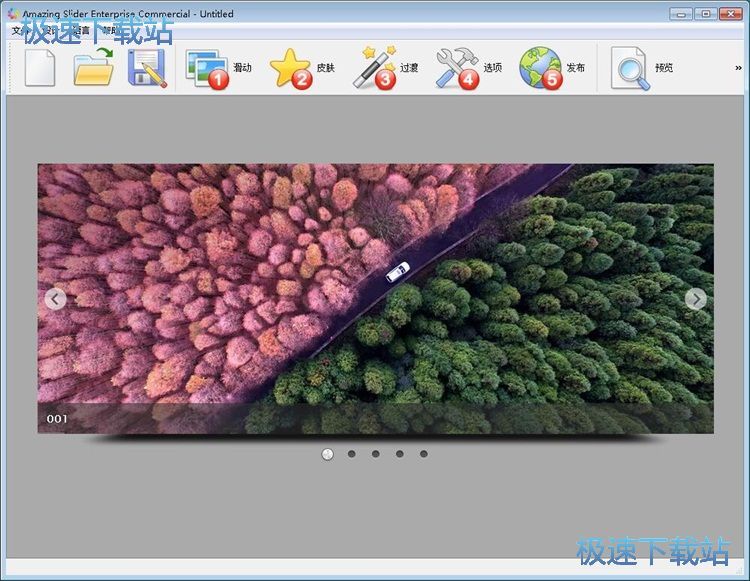Open step 1 滑动 slides settings

click(x=219, y=68)
